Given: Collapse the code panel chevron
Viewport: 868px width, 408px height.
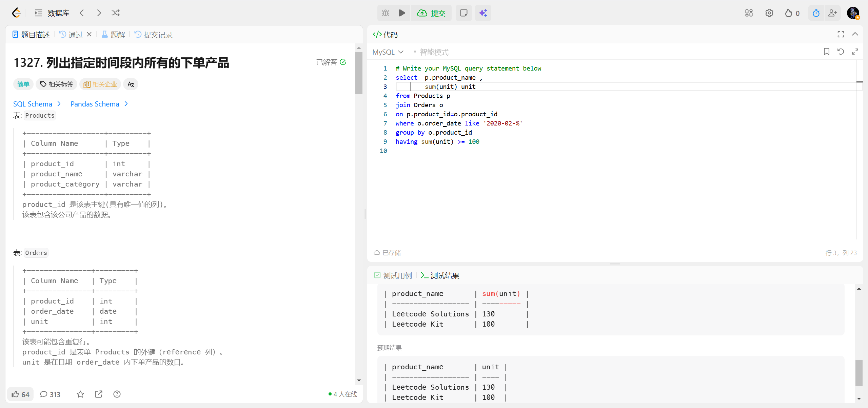Looking at the screenshot, I should 855,34.
